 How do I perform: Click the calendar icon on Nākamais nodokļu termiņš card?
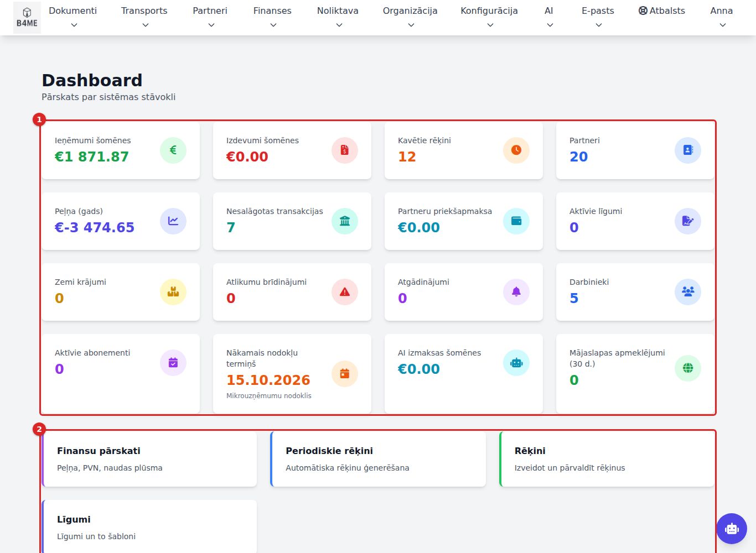[x=345, y=374]
